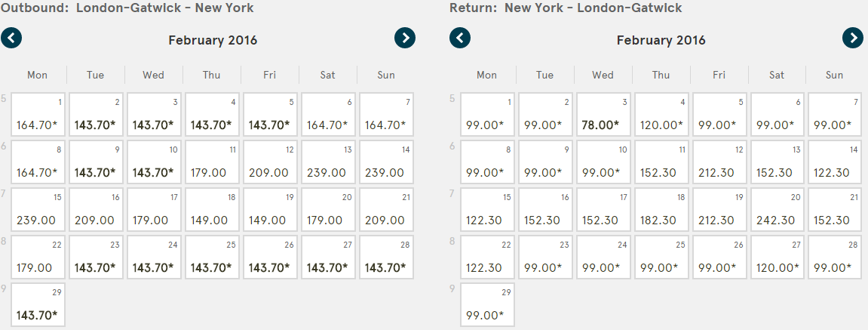Select return February 4 fare 120.00
This screenshot has width=868, height=330.
pos(661,114)
